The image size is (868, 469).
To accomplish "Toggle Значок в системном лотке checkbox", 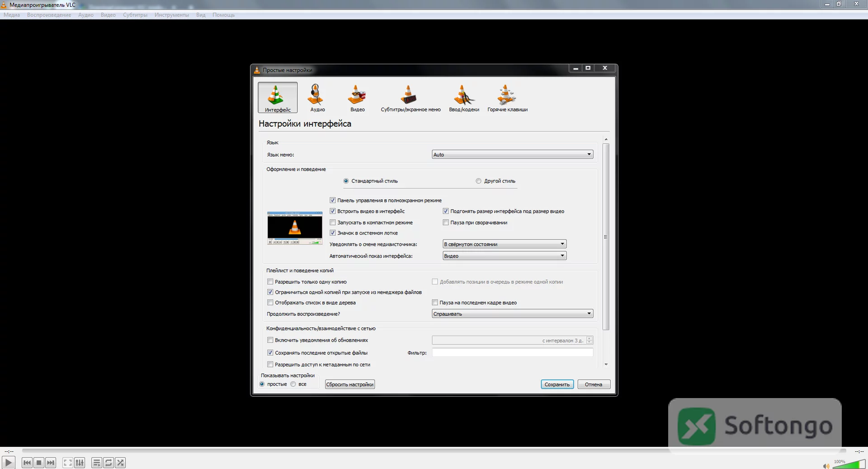I will coord(333,233).
